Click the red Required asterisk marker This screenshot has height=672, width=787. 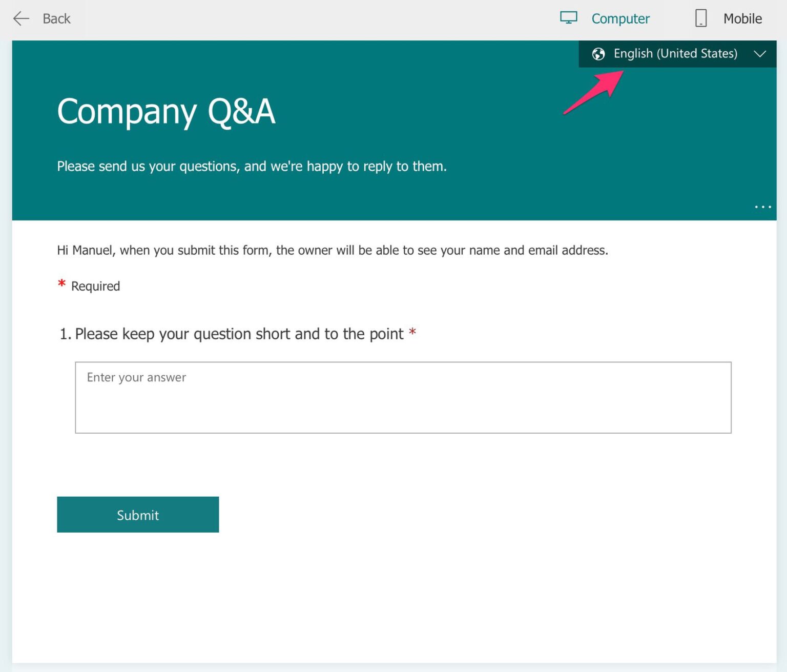point(61,283)
